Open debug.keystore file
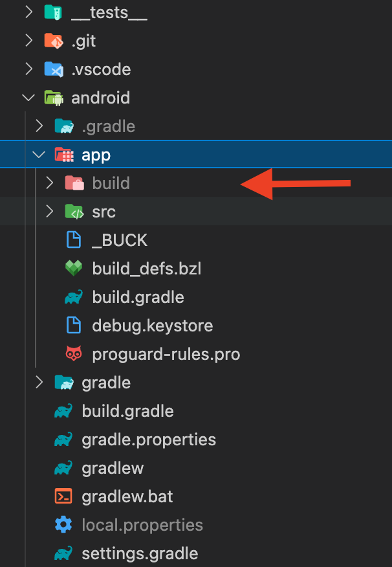 152,326
